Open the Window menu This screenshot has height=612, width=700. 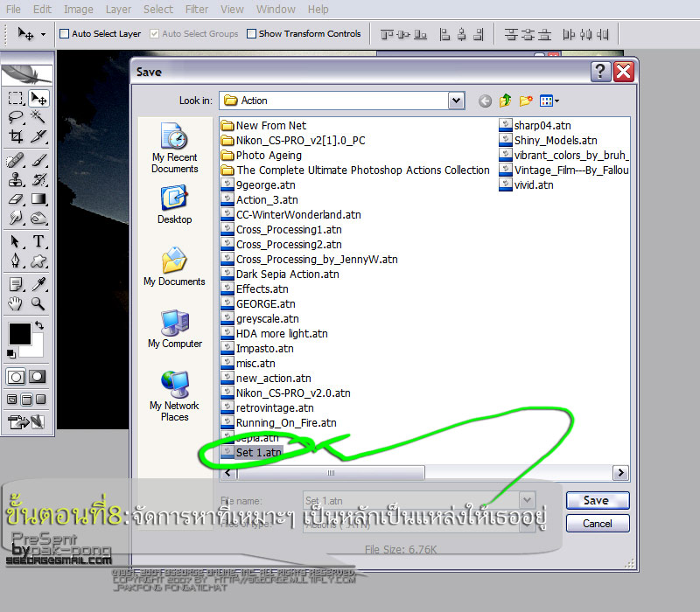[x=276, y=9]
